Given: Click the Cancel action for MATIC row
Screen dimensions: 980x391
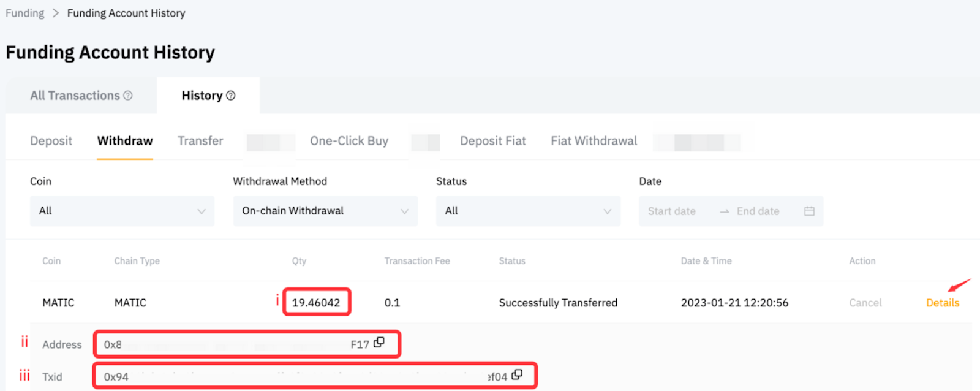Looking at the screenshot, I should pos(865,303).
